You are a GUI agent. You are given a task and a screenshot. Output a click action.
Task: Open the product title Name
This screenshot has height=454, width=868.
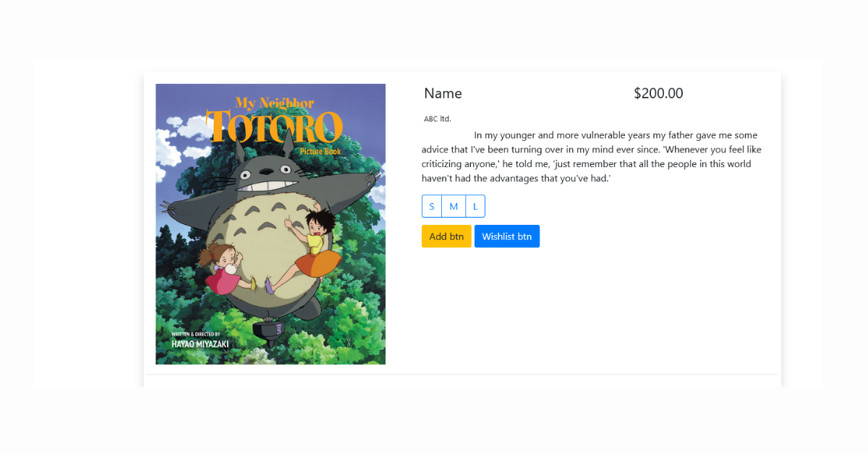point(443,93)
